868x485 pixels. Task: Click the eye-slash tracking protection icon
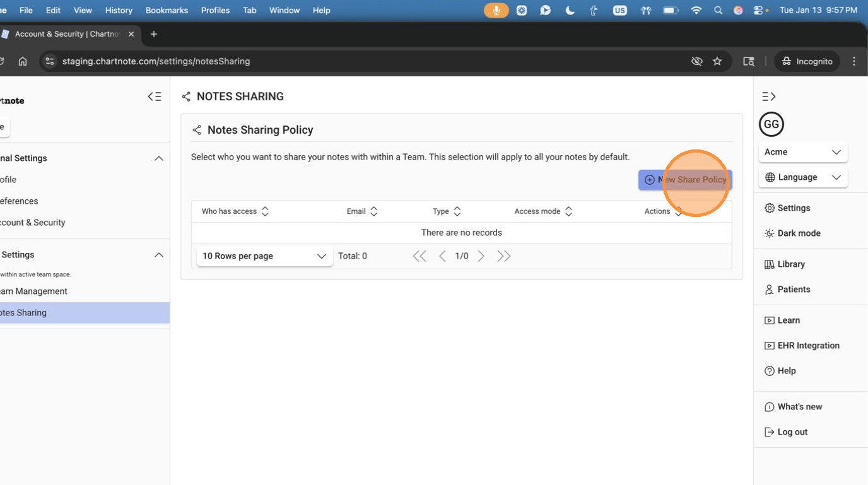click(696, 61)
